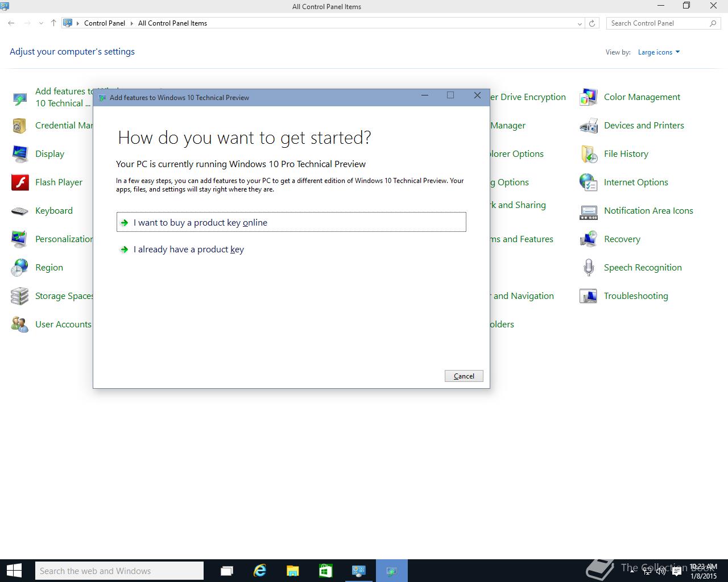Screen dimensions: 728x582
Task: Click the Control Panel breadcrumb segment
Action: tap(105, 23)
